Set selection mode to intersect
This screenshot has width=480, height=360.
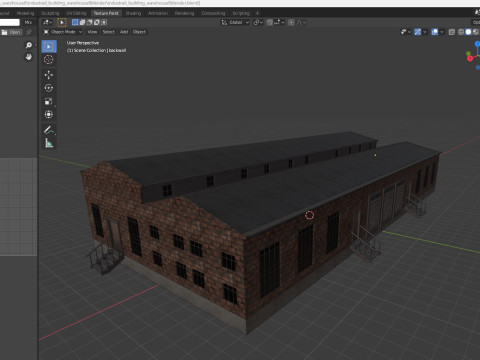104,22
